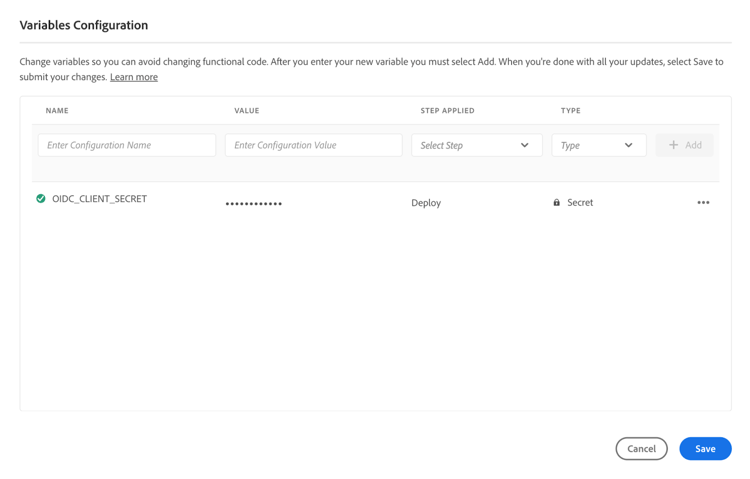750x479 pixels.
Task: Click the Variables Configuration heading
Action: (x=84, y=25)
